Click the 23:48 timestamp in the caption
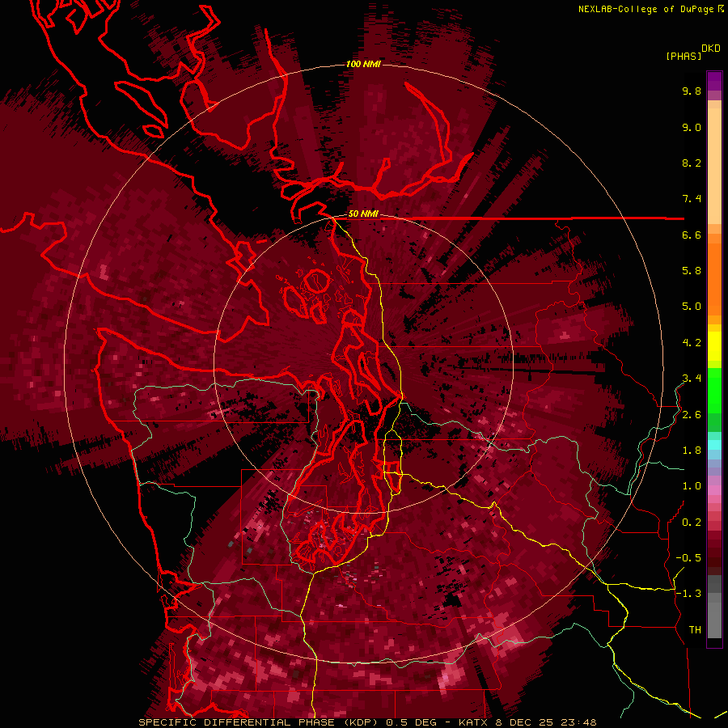The image size is (728, 728). tap(578, 722)
